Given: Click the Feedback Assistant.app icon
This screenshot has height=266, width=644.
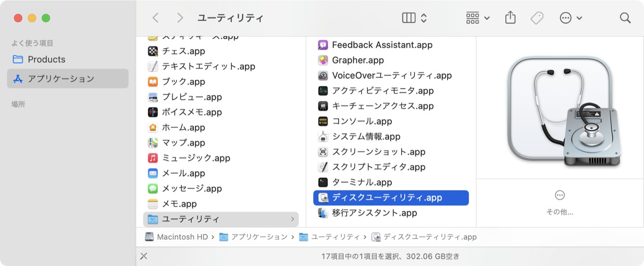Looking at the screenshot, I should (x=323, y=45).
